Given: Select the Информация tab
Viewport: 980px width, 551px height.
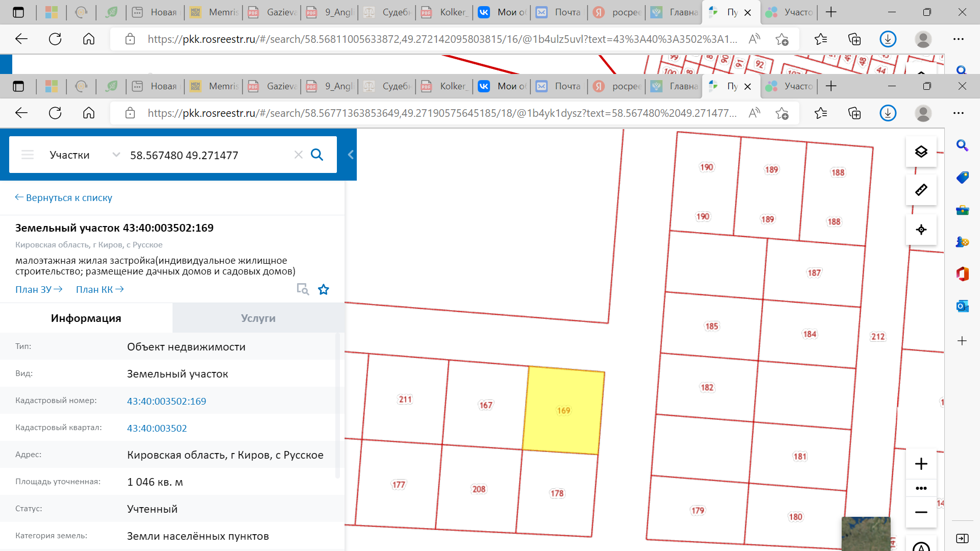Looking at the screenshot, I should coord(86,318).
